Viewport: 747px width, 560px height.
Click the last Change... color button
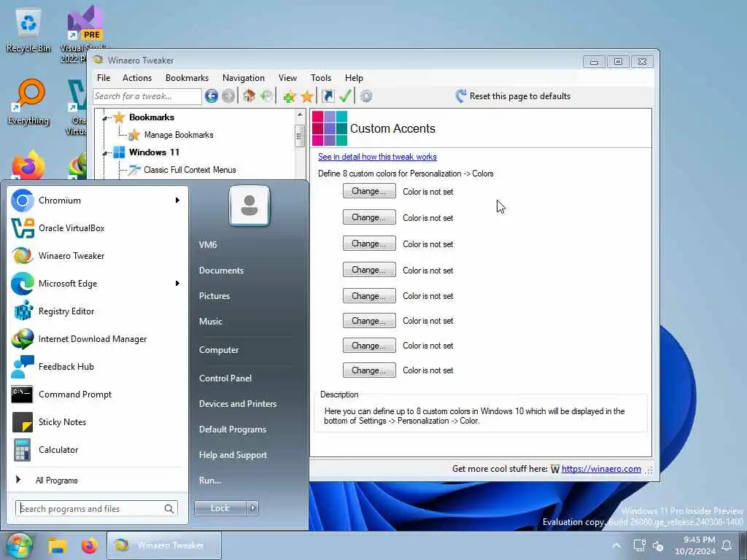[369, 370]
